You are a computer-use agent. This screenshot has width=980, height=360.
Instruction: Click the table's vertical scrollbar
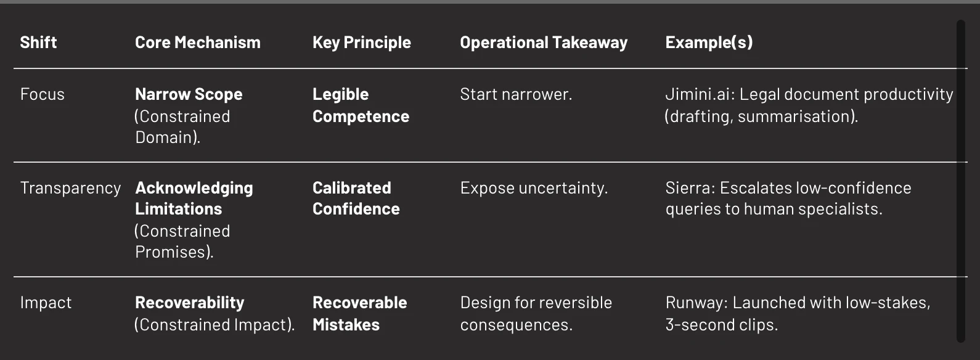(960, 180)
